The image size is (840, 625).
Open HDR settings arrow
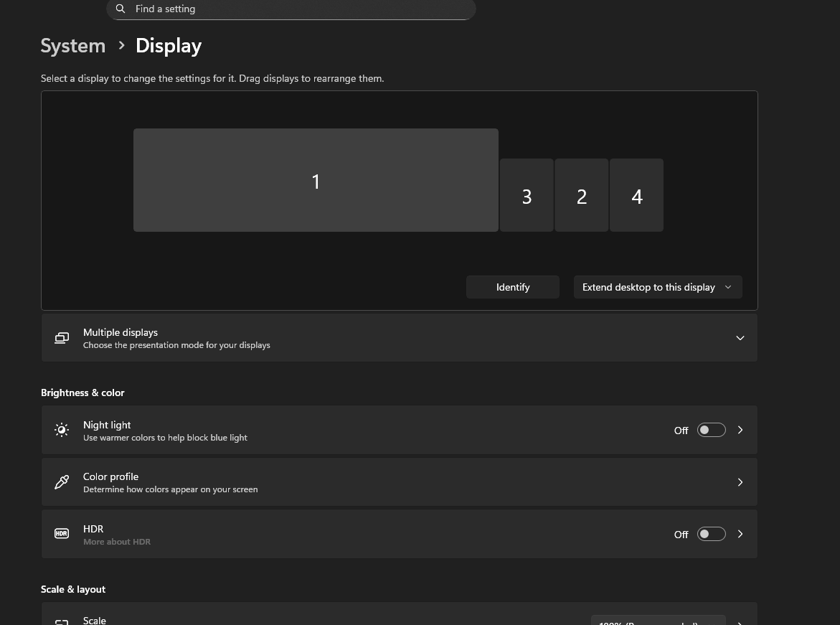click(740, 534)
